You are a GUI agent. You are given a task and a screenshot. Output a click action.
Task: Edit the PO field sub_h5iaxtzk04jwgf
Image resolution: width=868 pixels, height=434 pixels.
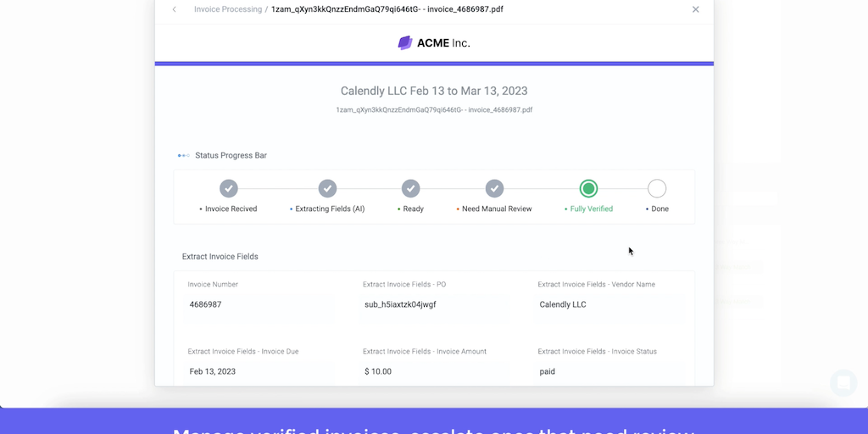coord(400,304)
